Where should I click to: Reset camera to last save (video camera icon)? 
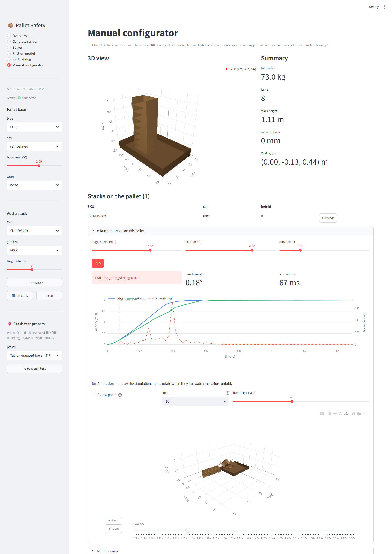359,413
